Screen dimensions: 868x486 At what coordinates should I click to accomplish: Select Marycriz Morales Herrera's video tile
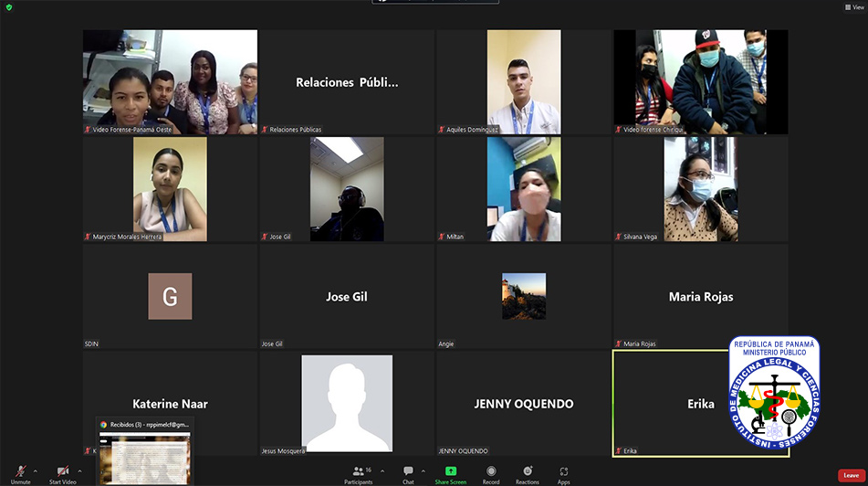click(x=170, y=189)
